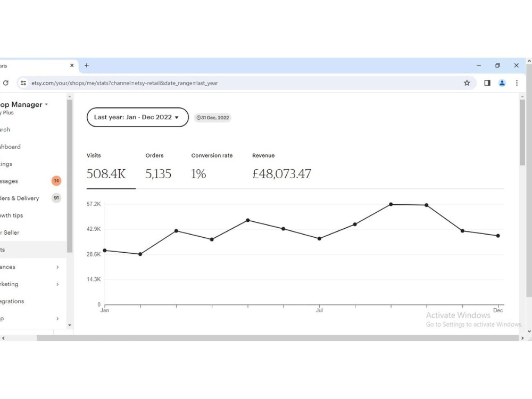532x399 pixels.
Task: Click the 508.4K visits value
Action: pyautogui.click(x=106, y=174)
